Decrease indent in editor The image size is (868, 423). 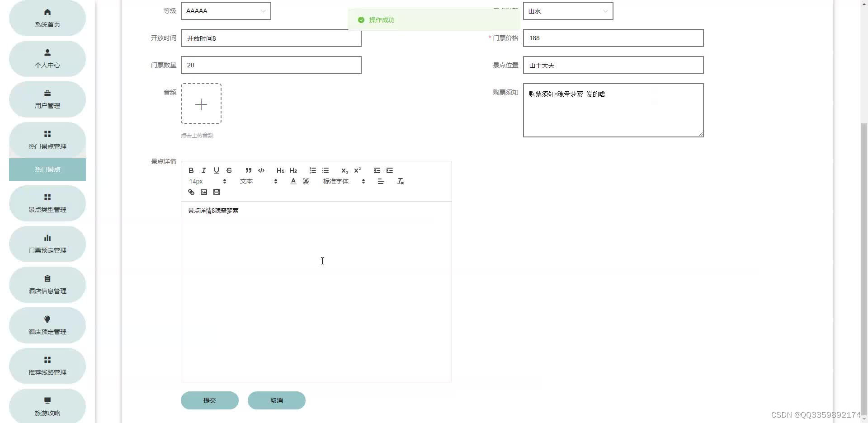point(377,170)
